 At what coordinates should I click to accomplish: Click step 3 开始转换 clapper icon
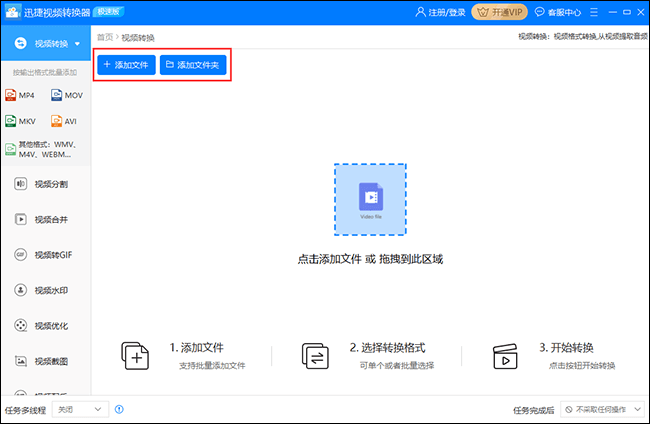coord(505,356)
